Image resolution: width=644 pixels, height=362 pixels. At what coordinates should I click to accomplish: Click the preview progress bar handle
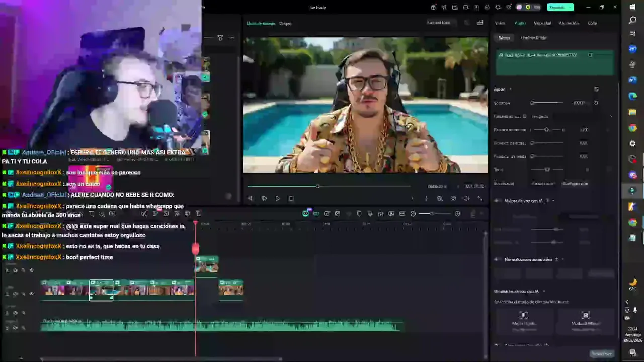point(317,186)
